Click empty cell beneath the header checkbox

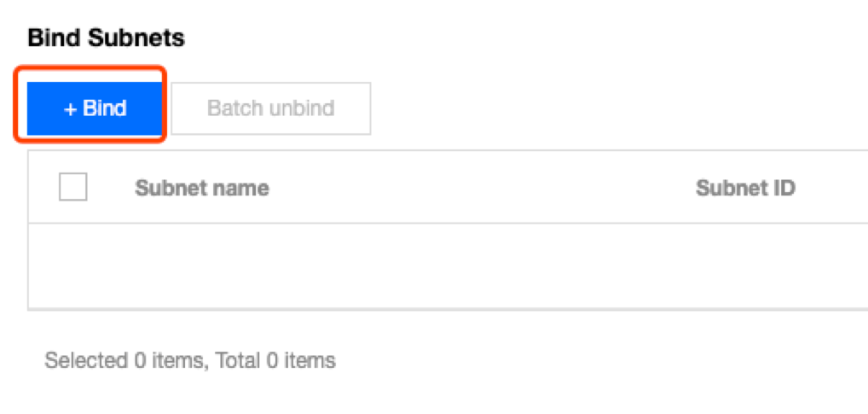coord(72,265)
